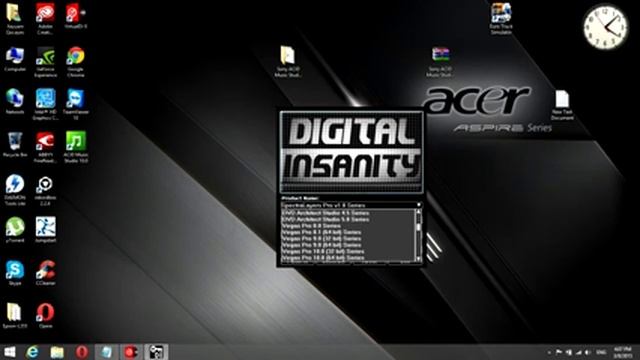Click the product list scrollbar thumb
The width and height of the screenshot is (640, 360).
418,227
